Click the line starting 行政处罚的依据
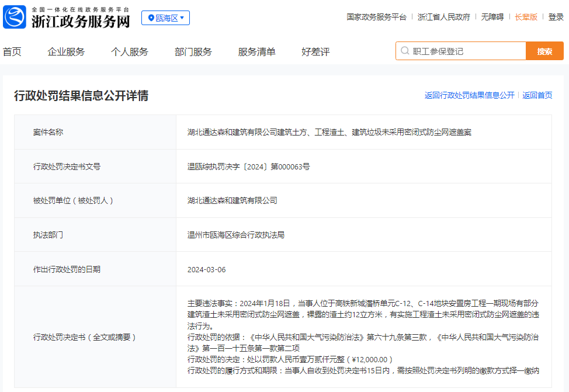 [x=363, y=343]
